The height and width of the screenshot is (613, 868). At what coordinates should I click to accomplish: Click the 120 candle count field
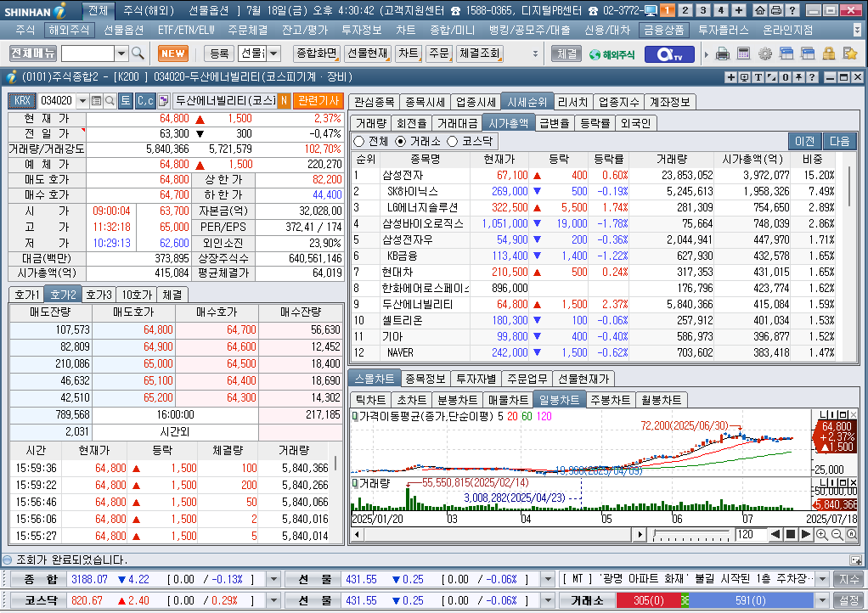[750, 534]
